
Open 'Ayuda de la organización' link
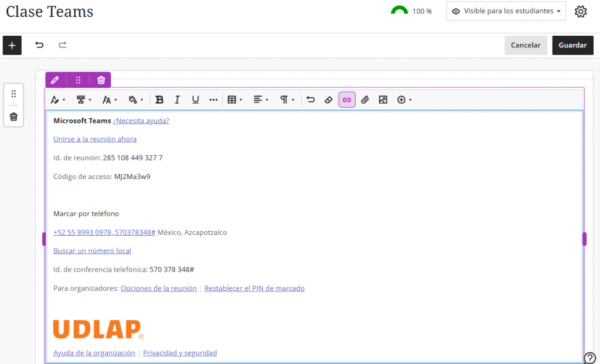click(94, 353)
